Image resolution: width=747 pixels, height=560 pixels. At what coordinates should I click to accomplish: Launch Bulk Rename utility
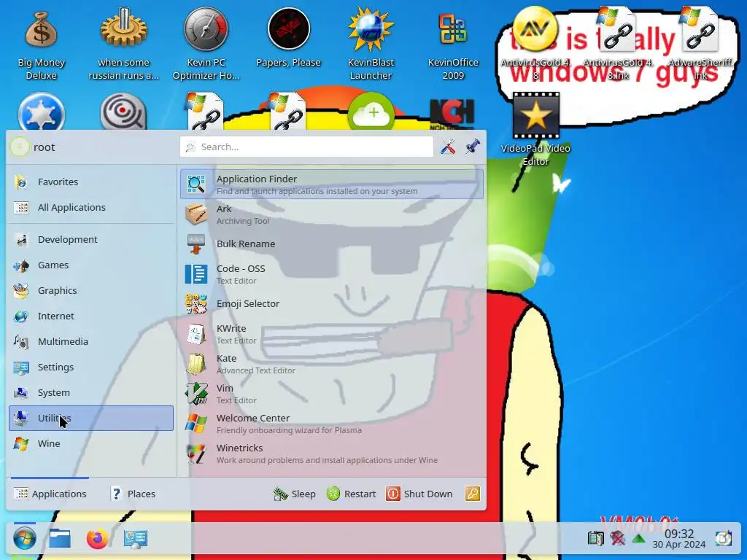point(332,244)
